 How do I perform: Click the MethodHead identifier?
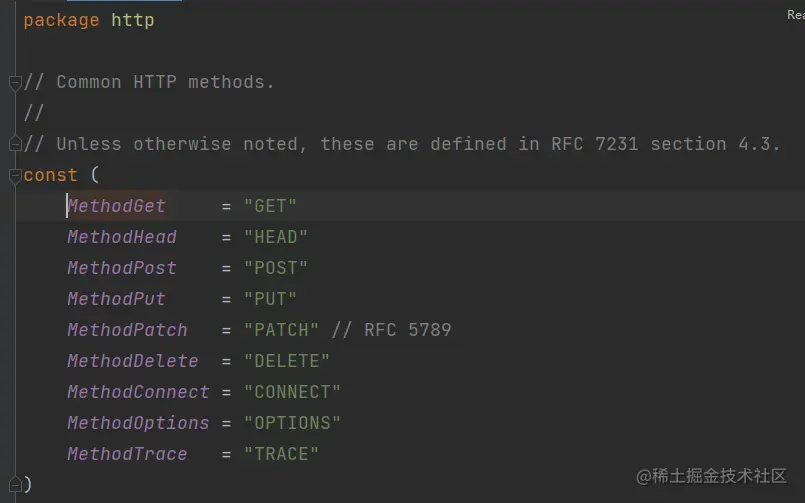point(122,237)
